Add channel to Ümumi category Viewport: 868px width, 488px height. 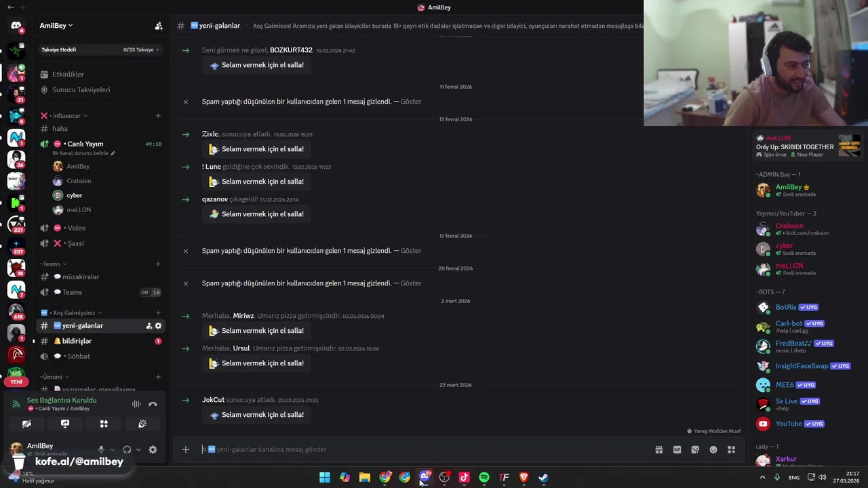[x=158, y=377]
